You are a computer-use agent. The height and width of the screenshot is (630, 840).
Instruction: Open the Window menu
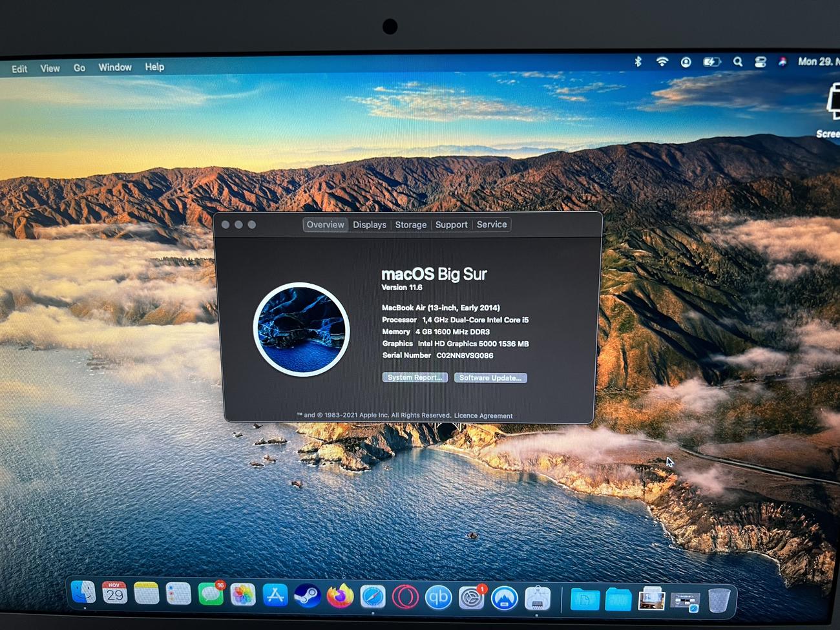pyautogui.click(x=115, y=67)
